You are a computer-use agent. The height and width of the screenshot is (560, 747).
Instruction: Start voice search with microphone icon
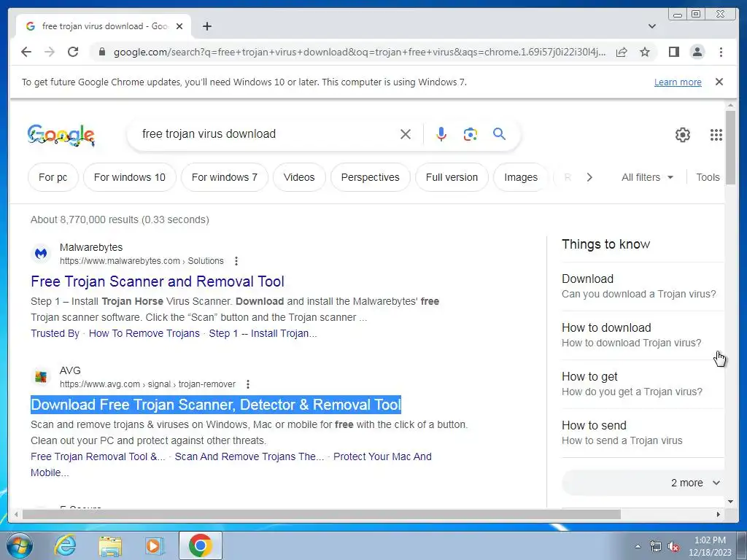pyautogui.click(x=441, y=134)
